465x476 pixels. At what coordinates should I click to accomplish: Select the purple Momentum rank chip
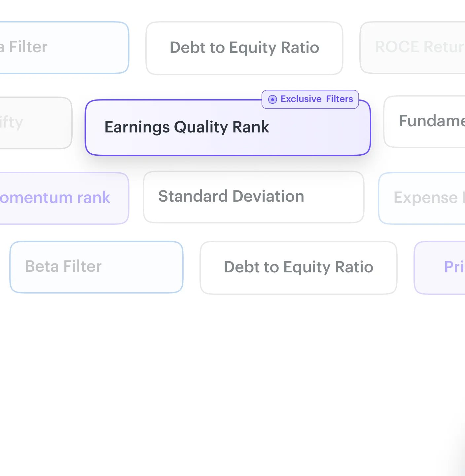[x=63, y=198]
